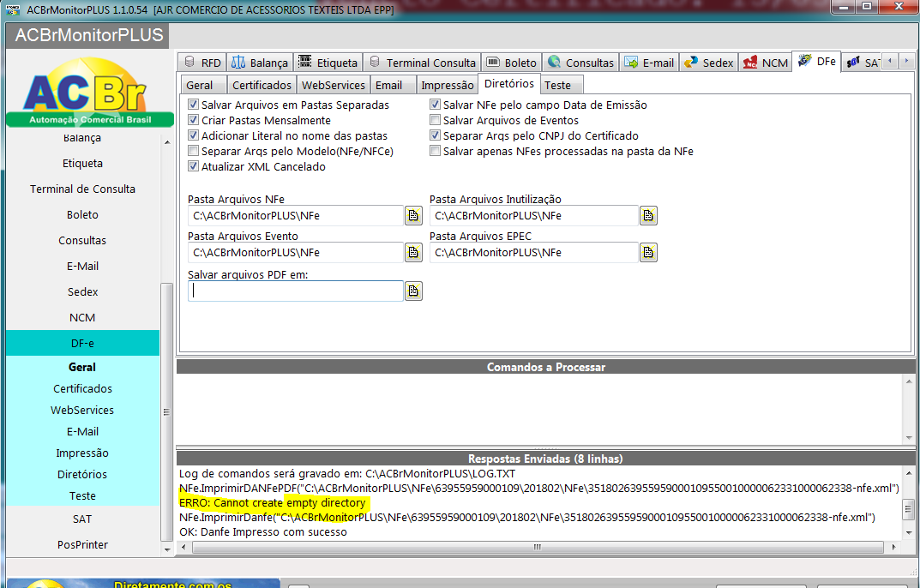This screenshot has height=588, width=920.
Task: Select NCM in the sidebar
Action: point(82,317)
